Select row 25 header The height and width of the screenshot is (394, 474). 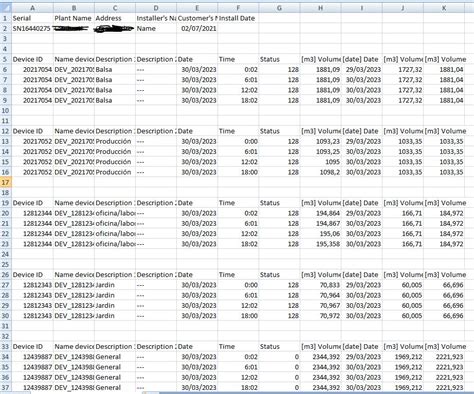point(6,264)
